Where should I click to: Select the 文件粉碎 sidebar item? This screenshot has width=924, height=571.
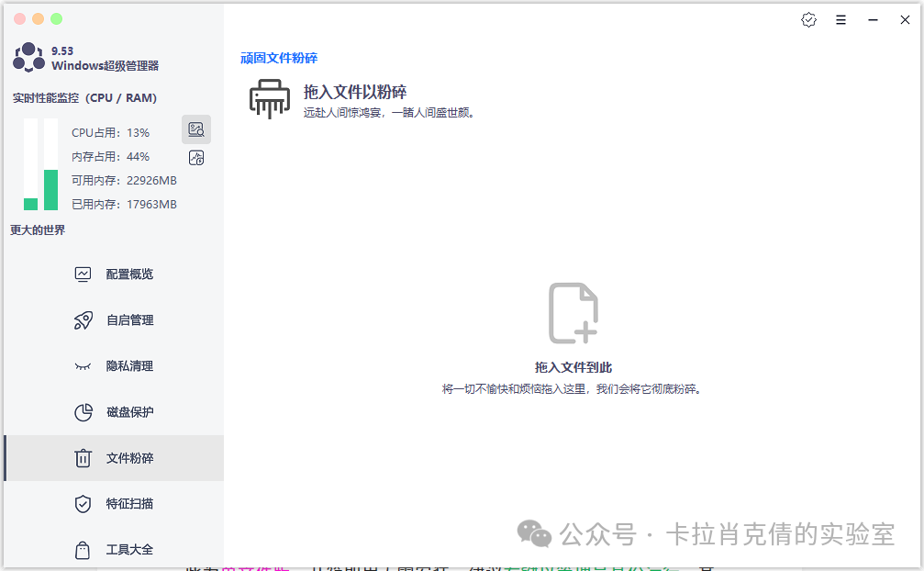129,458
